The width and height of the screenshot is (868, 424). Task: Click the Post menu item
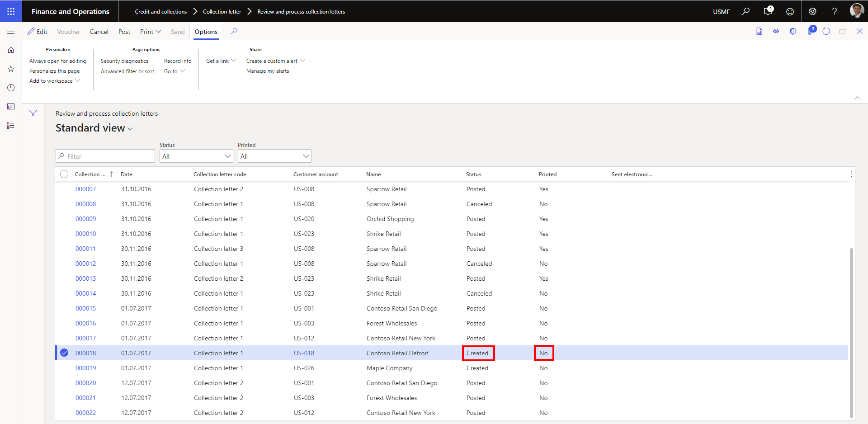pyautogui.click(x=124, y=32)
